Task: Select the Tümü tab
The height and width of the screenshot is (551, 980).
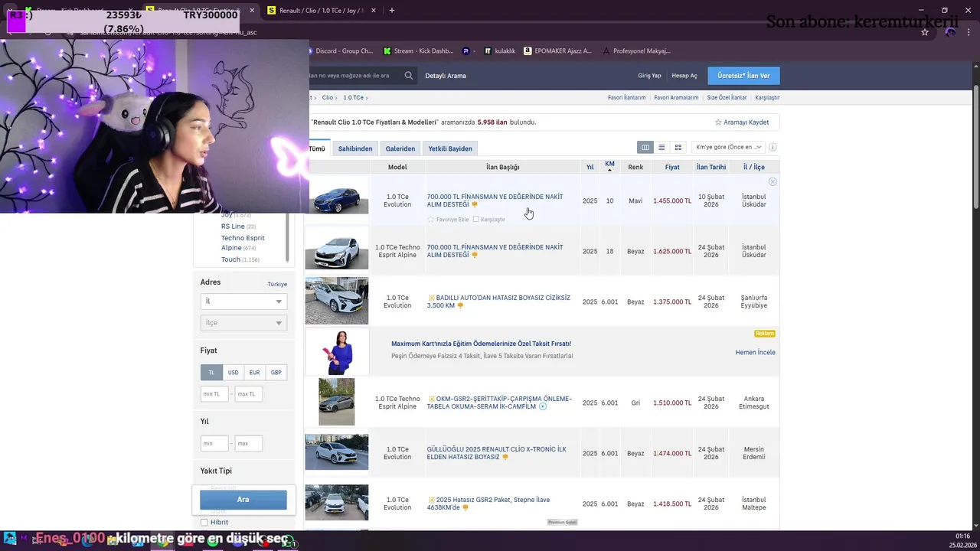Action: pos(318,148)
